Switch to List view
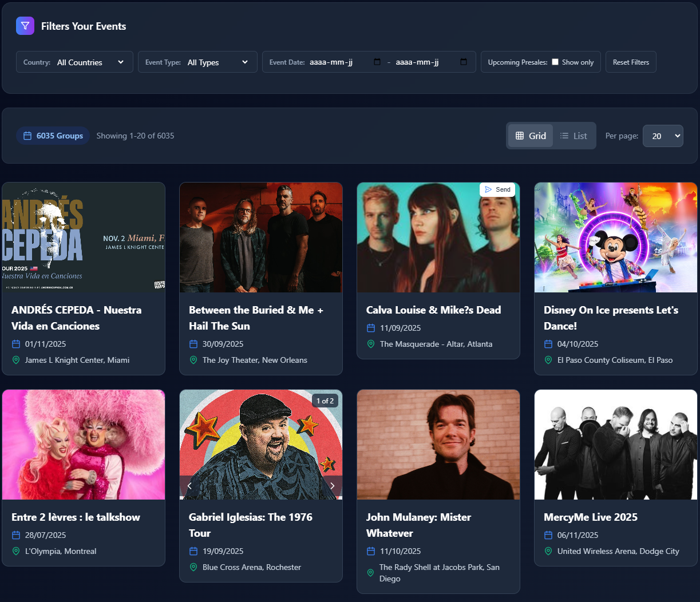The height and width of the screenshot is (602, 700). click(x=574, y=136)
